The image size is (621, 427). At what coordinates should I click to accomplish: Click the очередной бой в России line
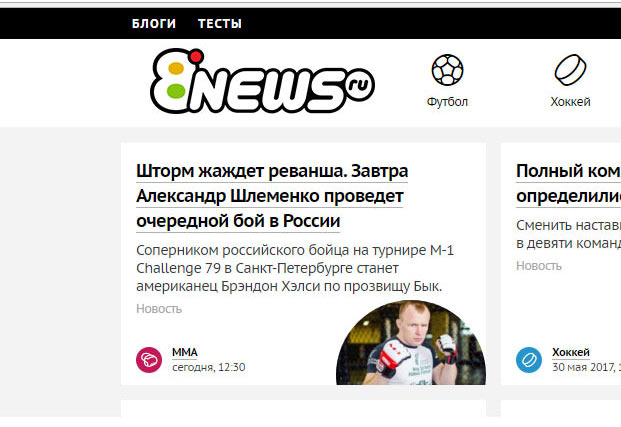point(238,221)
